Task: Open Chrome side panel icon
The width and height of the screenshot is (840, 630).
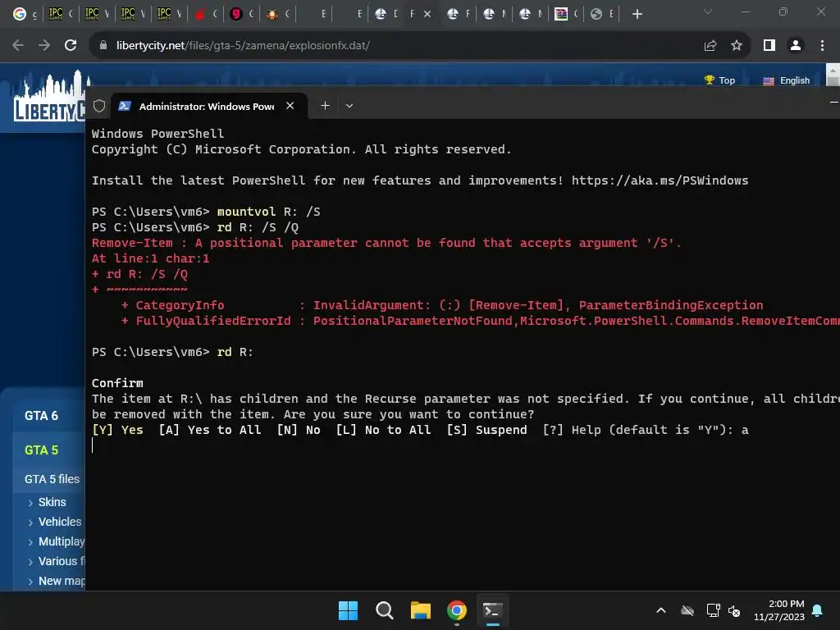Action: coord(769,46)
